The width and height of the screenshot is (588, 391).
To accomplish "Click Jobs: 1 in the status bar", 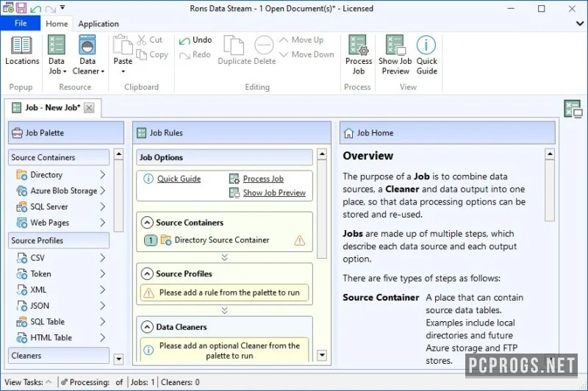I will click(x=143, y=382).
